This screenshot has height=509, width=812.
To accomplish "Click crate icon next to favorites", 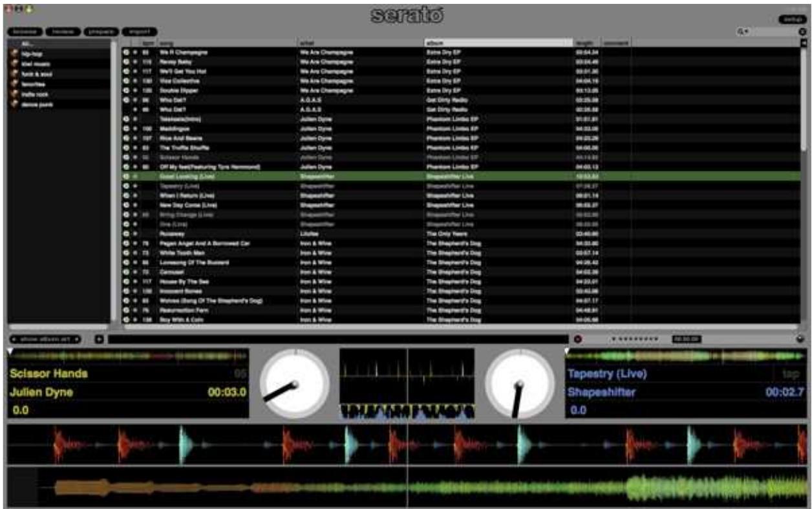I will tap(14, 84).
